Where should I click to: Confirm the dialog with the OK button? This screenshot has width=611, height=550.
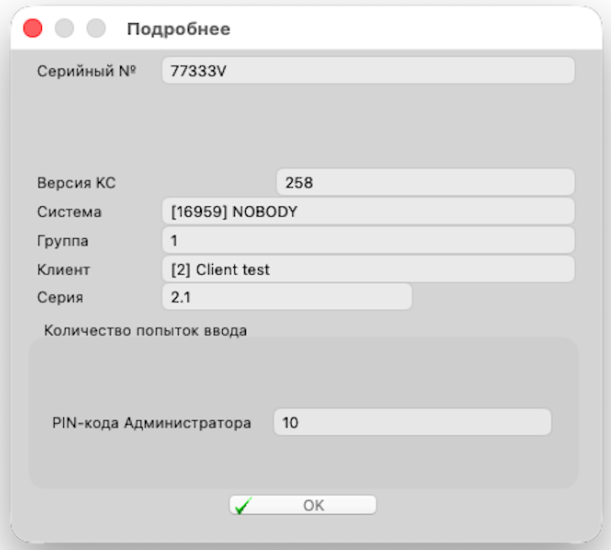coord(303,505)
